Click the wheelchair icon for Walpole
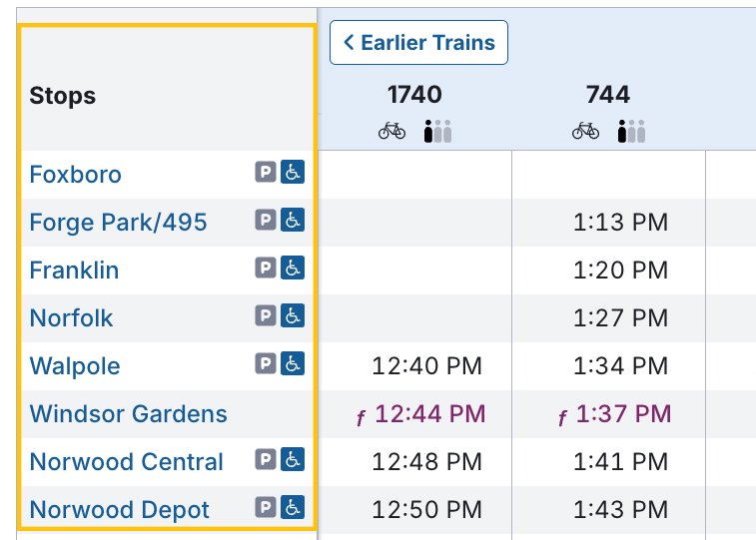Image resolution: width=756 pixels, height=540 pixels. (292, 363)
